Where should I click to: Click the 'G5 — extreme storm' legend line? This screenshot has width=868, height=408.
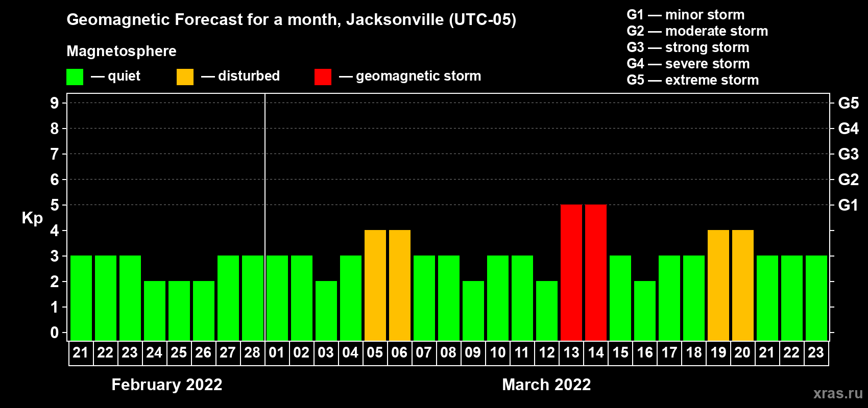pos(693,80)
